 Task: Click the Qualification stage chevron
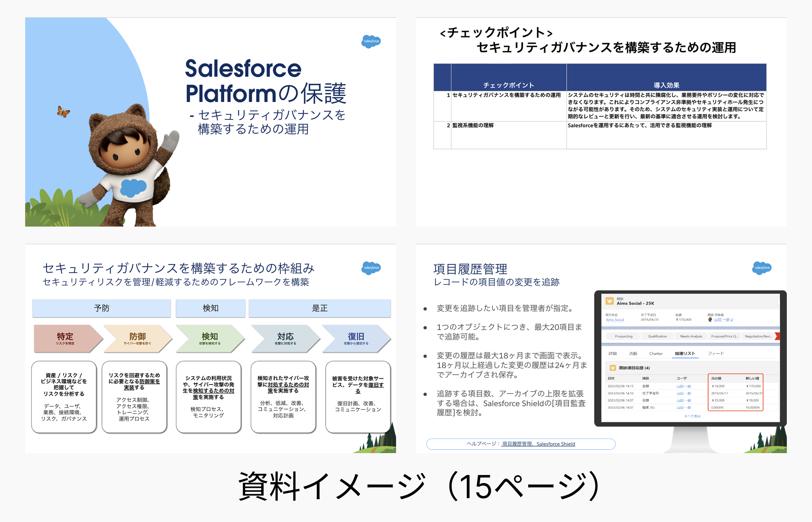point(657,336)
